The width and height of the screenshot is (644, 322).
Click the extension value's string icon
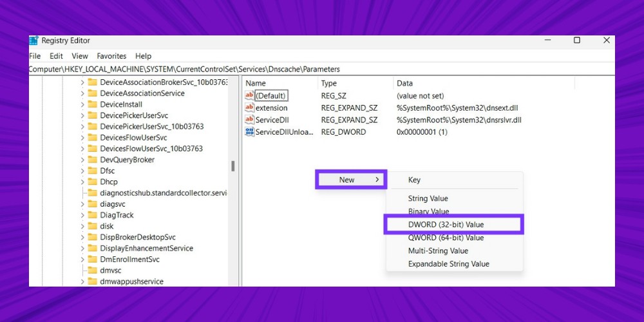[x=249, y=108]
